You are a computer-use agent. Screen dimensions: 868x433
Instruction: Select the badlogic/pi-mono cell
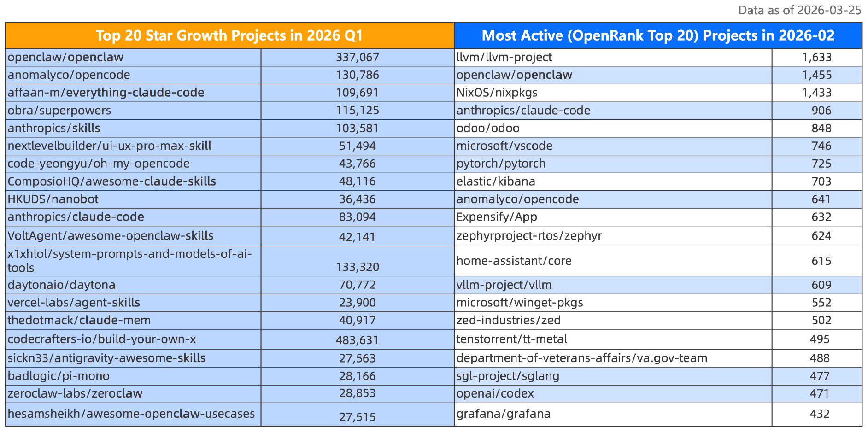click(x=133, y=376)
